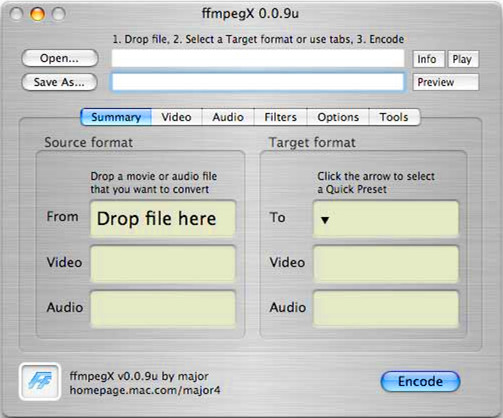The image size is (503, 418).
Task: Click the ffmpegX logo icon
Action: 40,381
